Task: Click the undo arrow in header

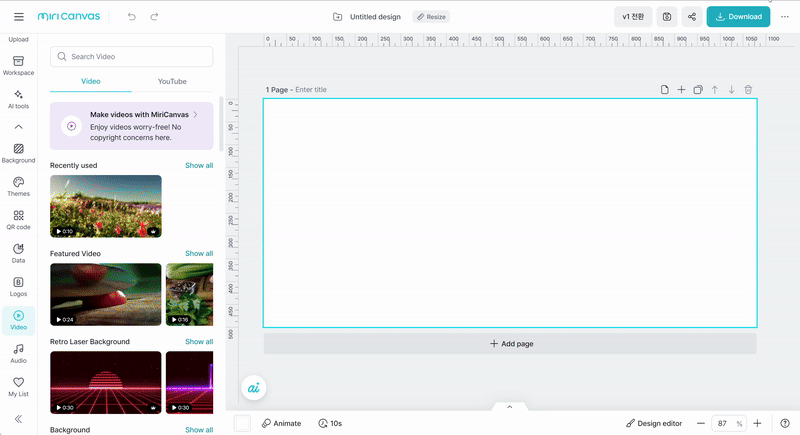Action: 132,17
